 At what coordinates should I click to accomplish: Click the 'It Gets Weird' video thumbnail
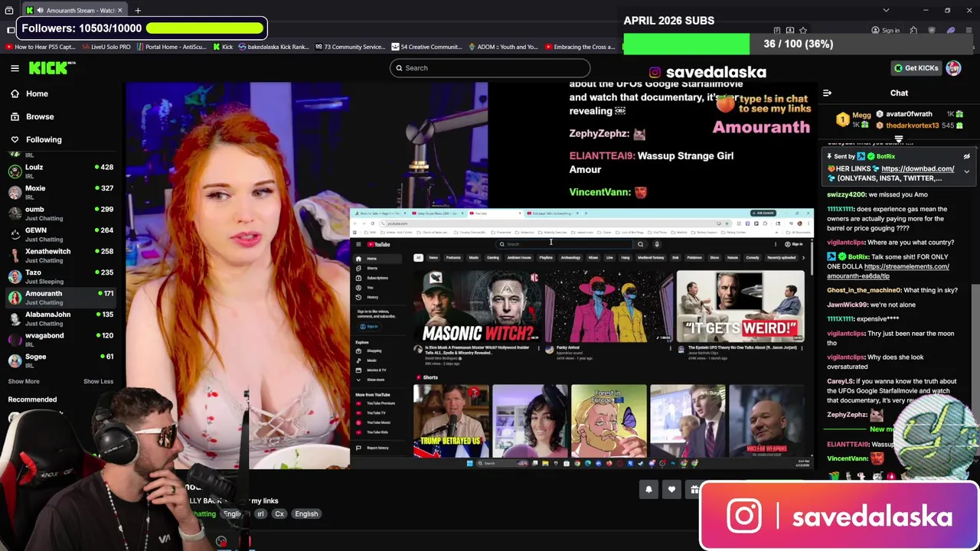[740, 306]
